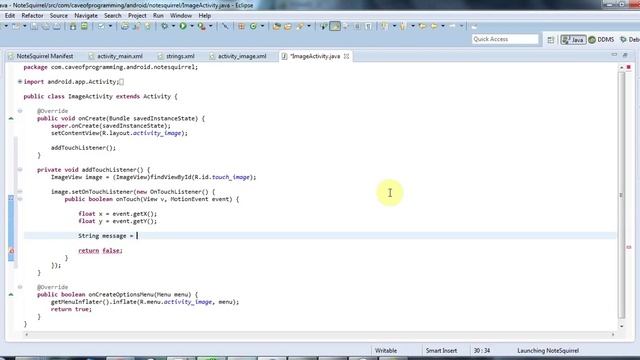Open the Run configurations dropdown arrow
The image size is (640, 360).
point(191,27)
